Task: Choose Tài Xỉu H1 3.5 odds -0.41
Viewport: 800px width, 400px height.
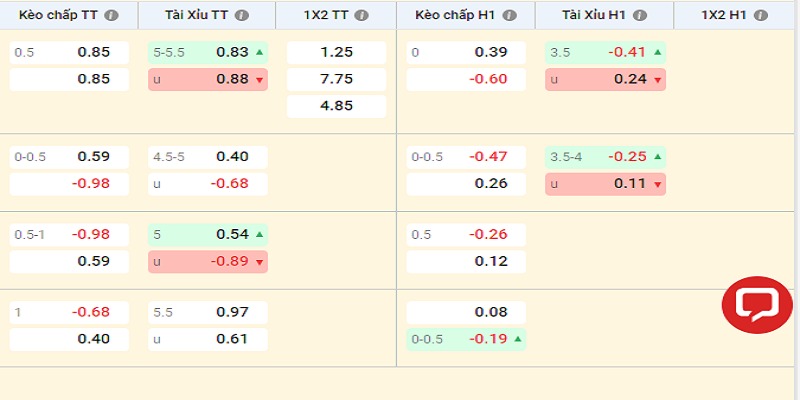Action: [605, 53]
